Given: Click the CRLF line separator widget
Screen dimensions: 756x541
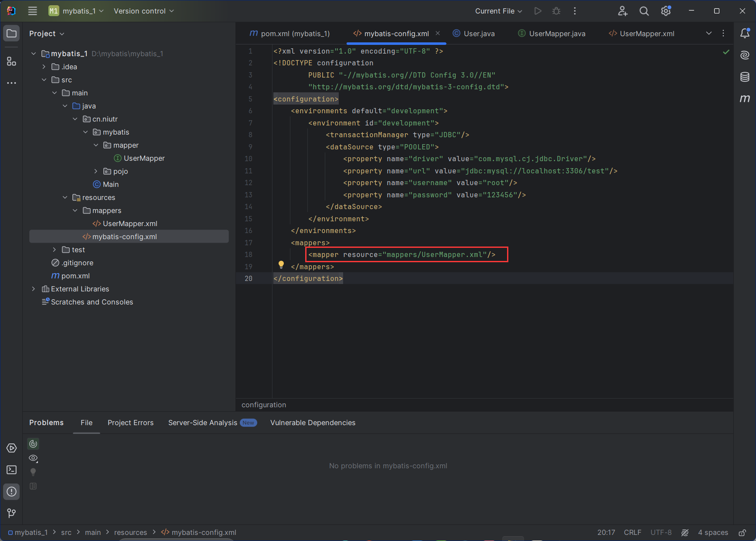Looking at the screenshot, I should click(x=632, y=532).
